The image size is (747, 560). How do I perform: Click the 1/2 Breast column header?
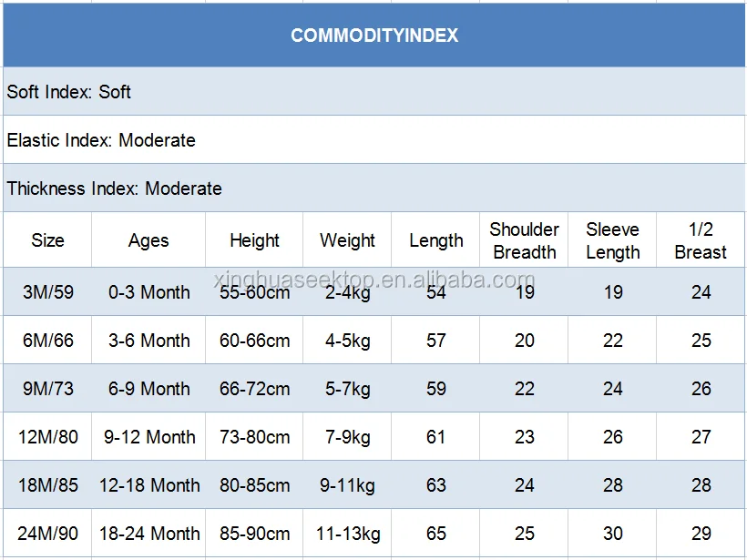tap(701, 240)
